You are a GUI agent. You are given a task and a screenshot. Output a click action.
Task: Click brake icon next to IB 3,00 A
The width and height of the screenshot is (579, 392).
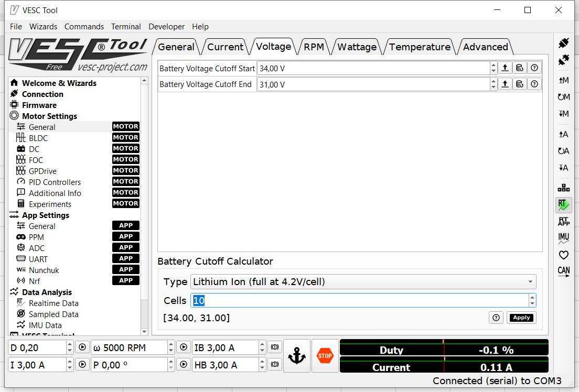point(274,347)
